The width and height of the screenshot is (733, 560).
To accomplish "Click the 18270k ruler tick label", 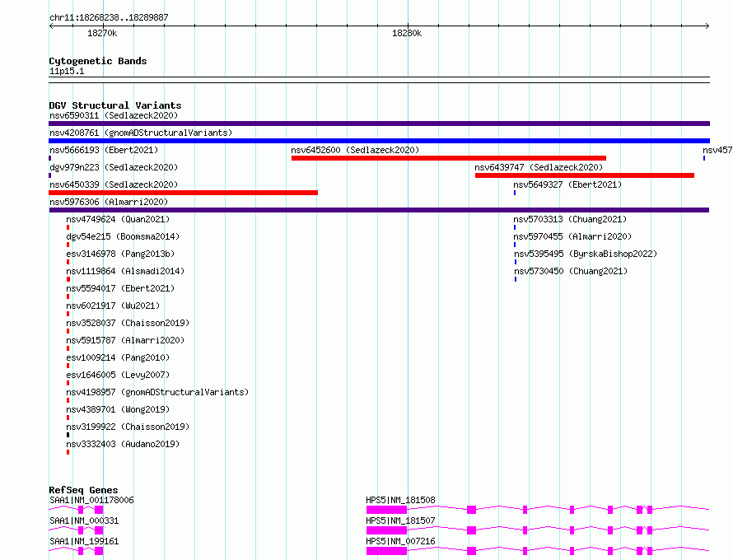I will click(x=102, y=33).
